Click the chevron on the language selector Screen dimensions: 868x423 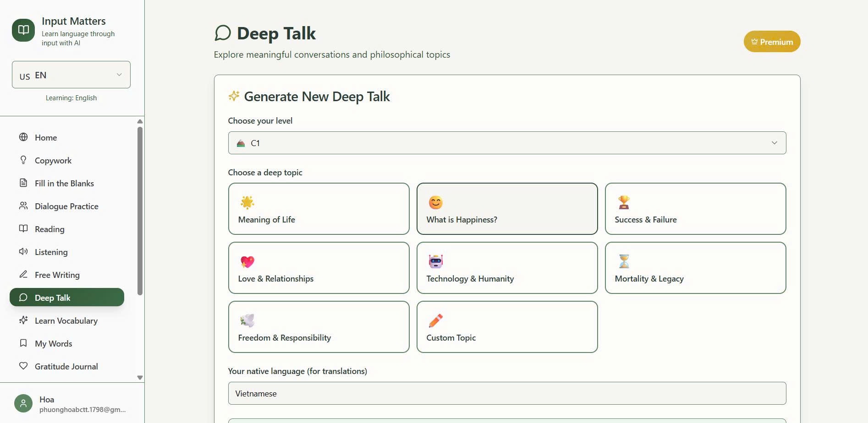tap(119, 75)
